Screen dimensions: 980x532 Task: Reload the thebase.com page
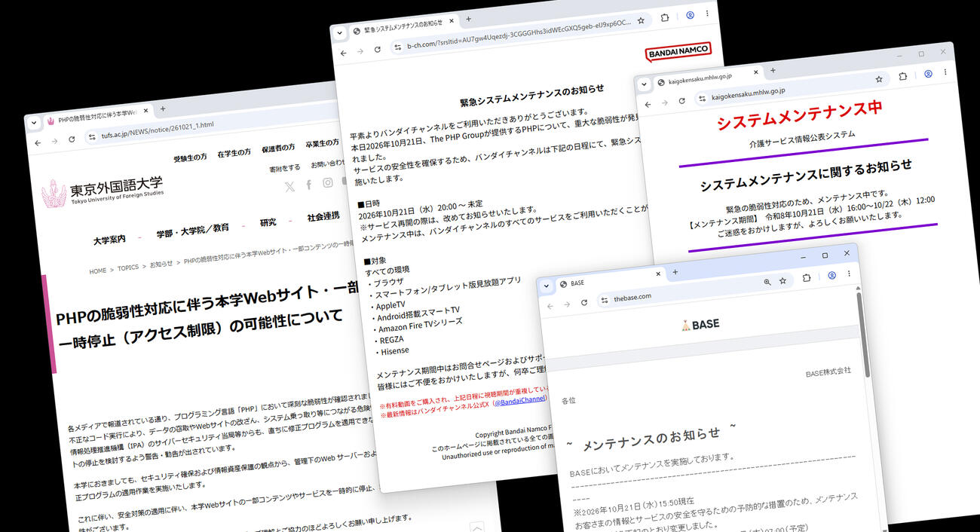[584, 303]
